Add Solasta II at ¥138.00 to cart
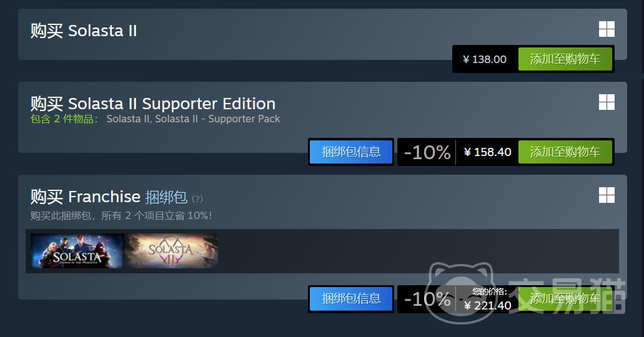644x337 pixels. point(565,59)
